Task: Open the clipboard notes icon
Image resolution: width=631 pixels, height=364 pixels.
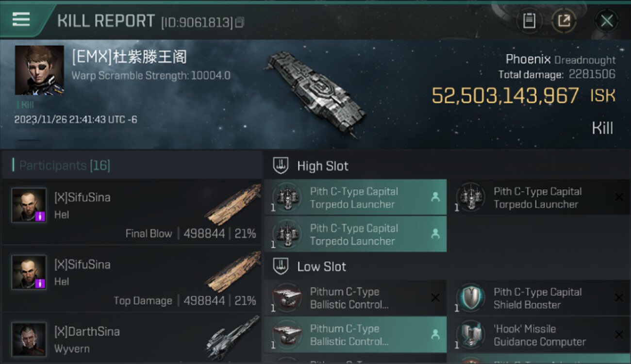Action: (529, 20)
